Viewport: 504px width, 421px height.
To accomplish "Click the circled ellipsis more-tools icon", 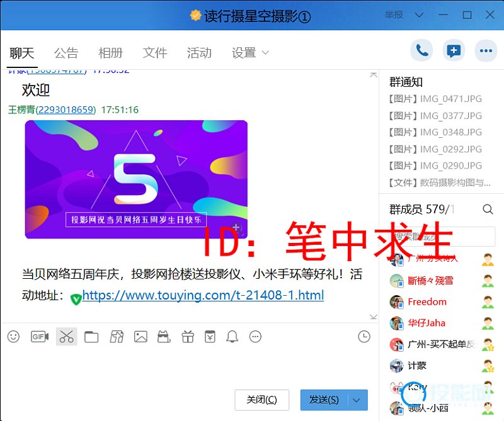I will 256,337.
